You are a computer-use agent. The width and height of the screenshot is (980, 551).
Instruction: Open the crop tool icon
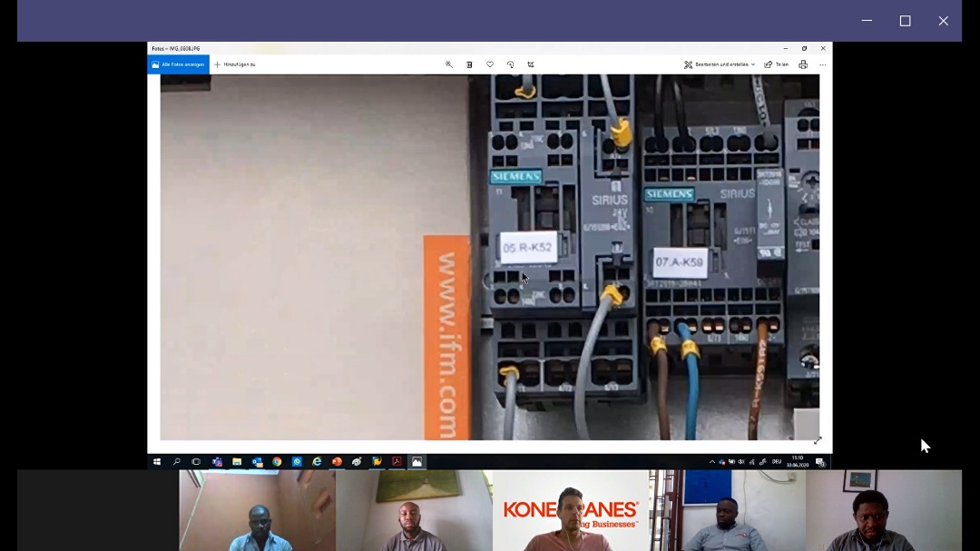(531, 64)
